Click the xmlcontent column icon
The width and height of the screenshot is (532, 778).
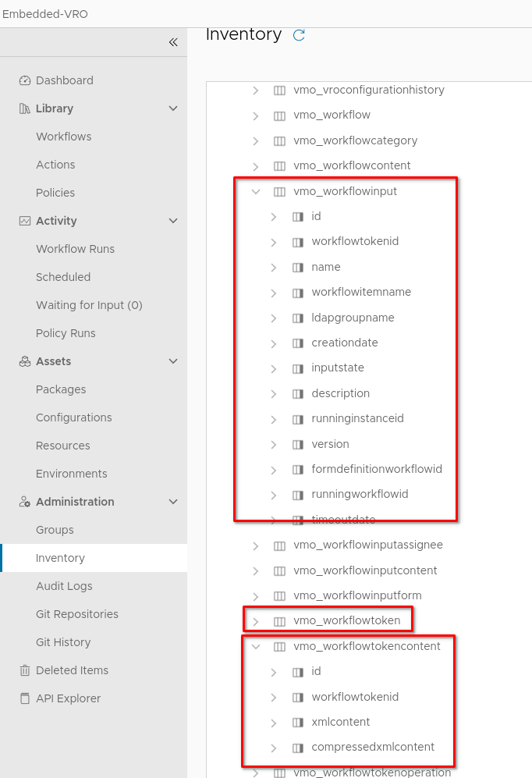point(297,722)
